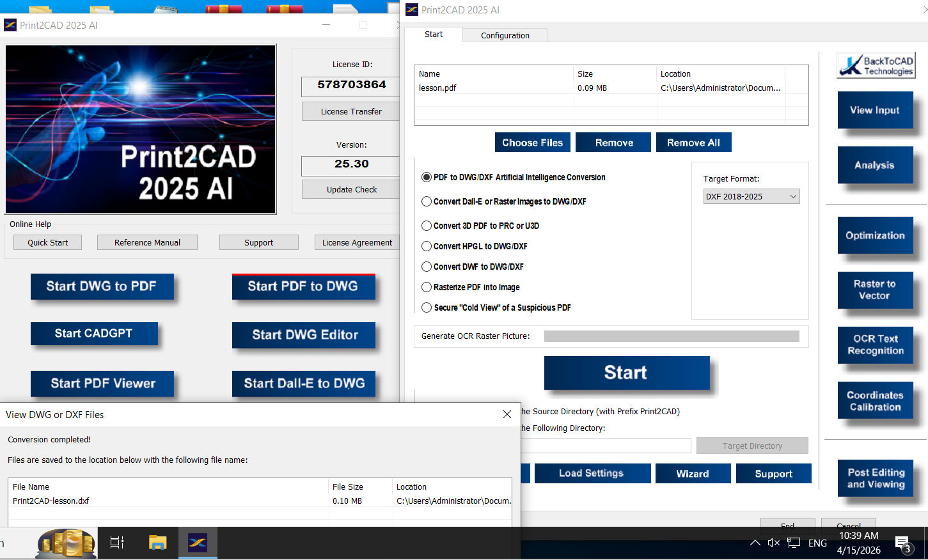The width and height of the screenshot is (928, 560).
Task: Click the Remove button
Action: pyautogui.click(x=613, y=143)
